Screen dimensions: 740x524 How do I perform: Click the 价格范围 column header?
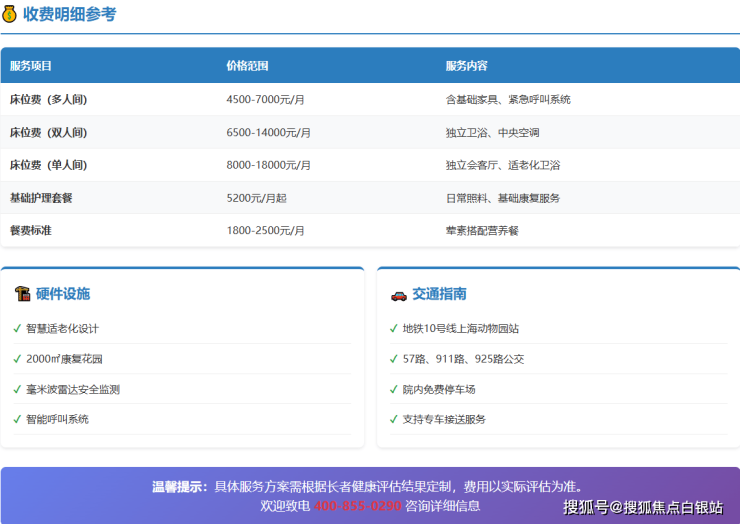tap(247, 66)
